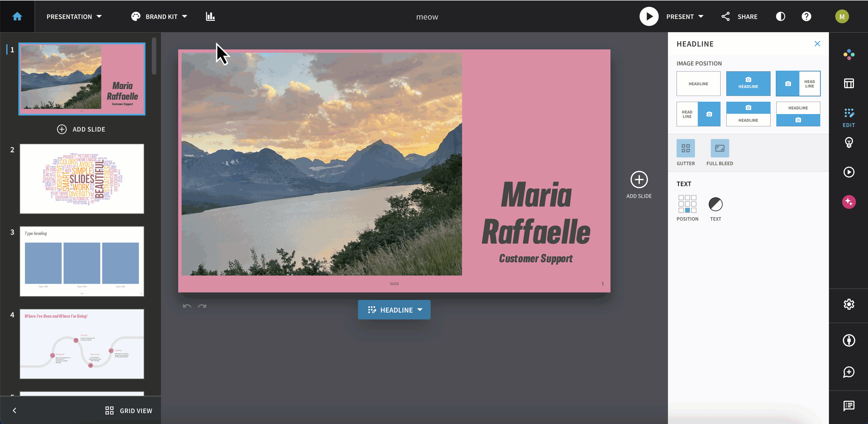The height and width of the screenshot is (424, 868).
Task: Open the speaker notes icon
Action: click(x=848, y=406)
